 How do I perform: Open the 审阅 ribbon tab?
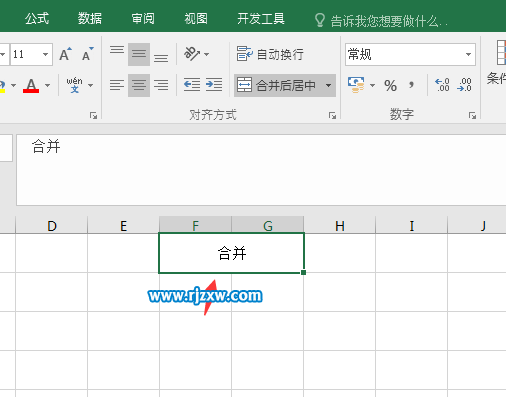coord(143,19)
